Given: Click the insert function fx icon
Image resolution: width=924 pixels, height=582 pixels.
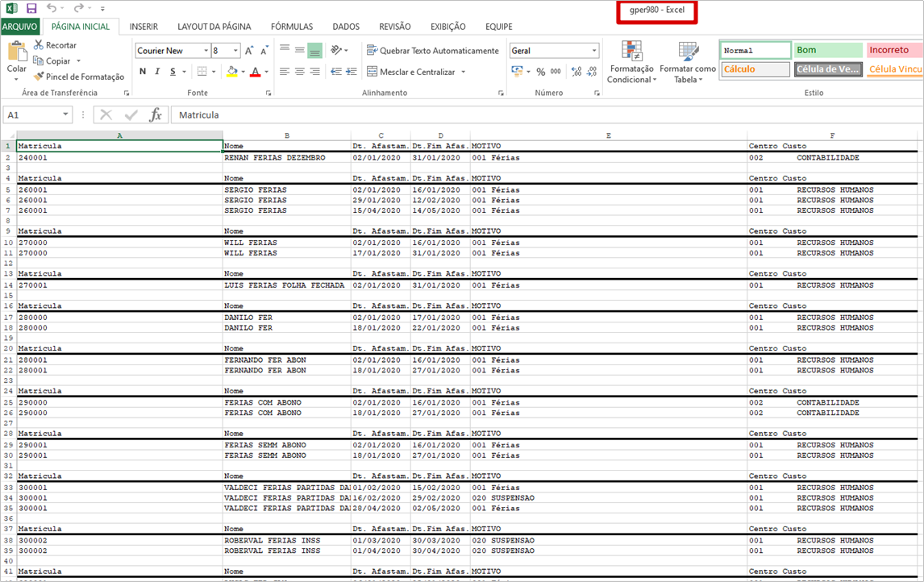Looking at the screenshot, I should tap(156, 114).
